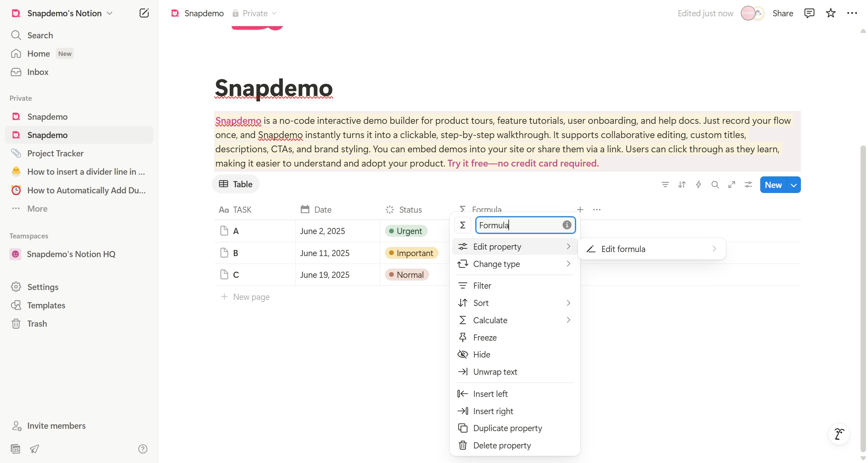Open database view settings icon

coord(748,185)
